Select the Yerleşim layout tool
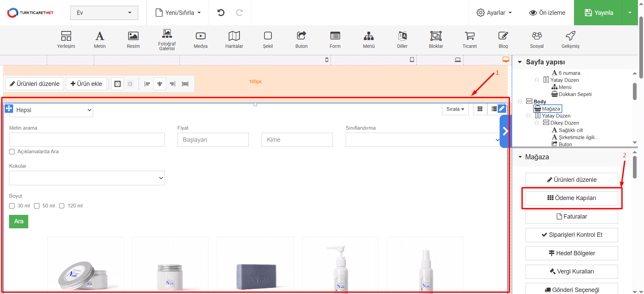644x294 pixels. point(66,39)
